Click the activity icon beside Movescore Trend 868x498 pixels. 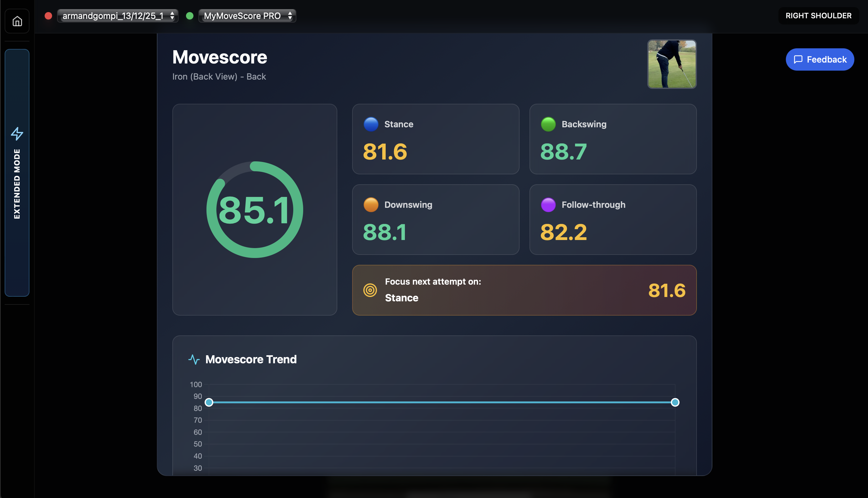click(194, 360)
